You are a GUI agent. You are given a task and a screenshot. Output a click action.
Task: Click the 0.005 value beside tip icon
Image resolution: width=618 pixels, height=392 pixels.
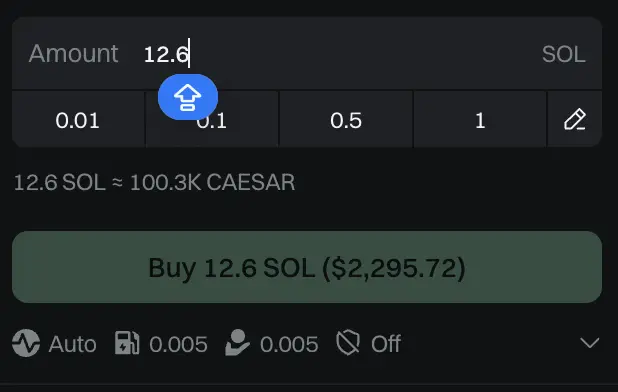(x=289, y=344)
